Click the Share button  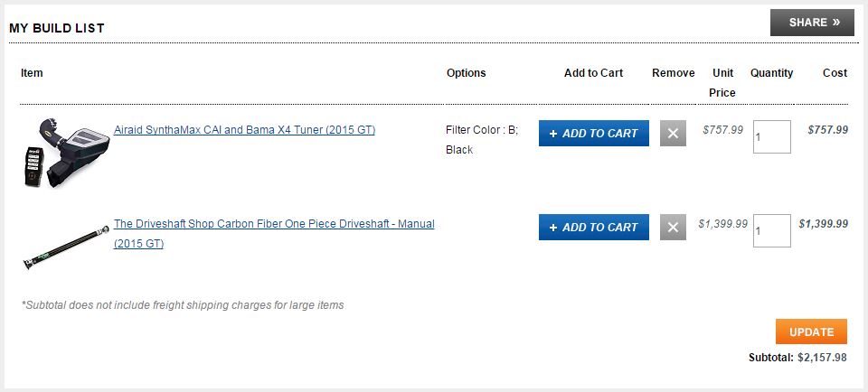point(812,23)
